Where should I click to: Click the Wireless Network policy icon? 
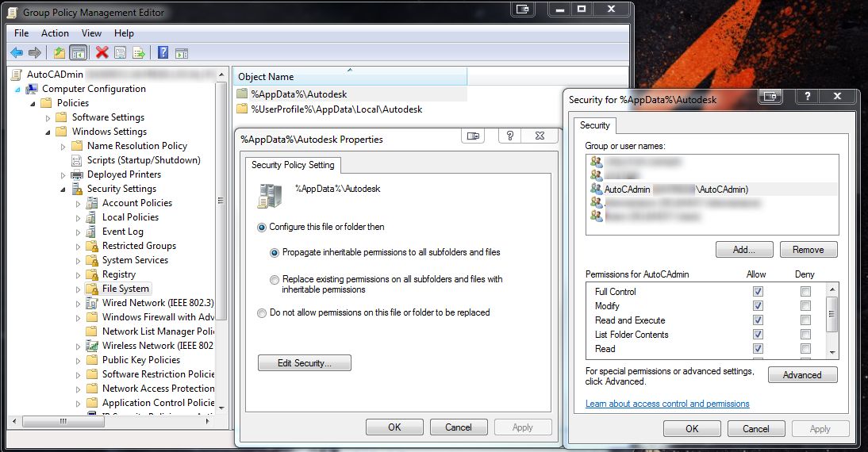pos(92,346)
